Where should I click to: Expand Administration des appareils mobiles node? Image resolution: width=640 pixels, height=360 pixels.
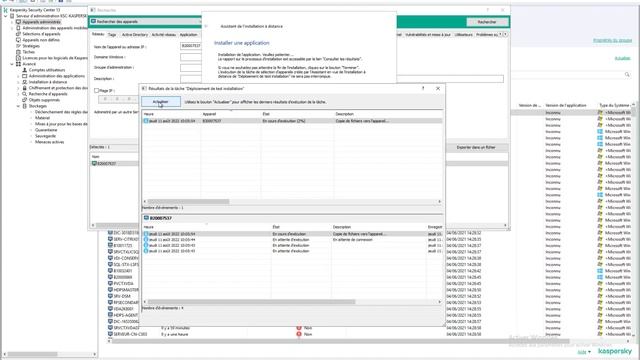pos(12,28)
